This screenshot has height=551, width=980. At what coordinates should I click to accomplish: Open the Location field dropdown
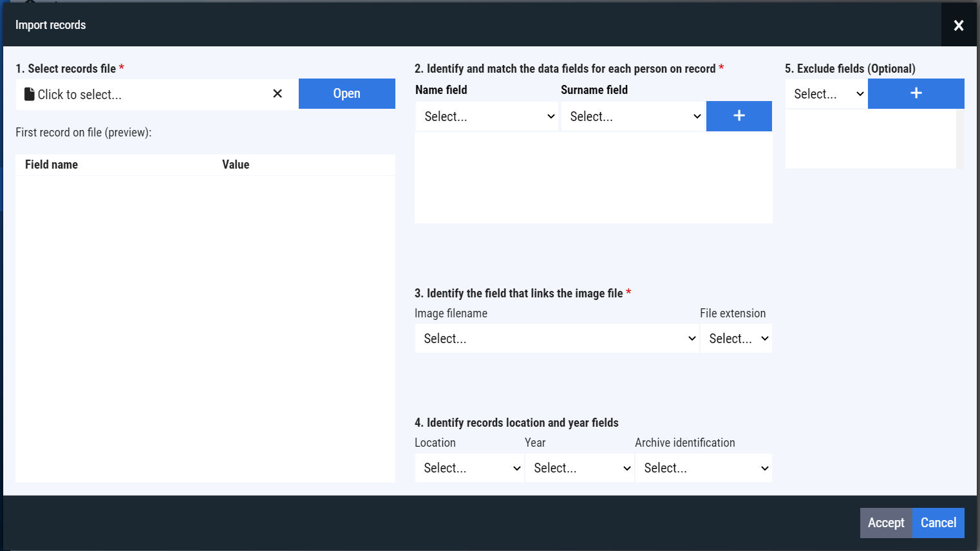[470, 468]
